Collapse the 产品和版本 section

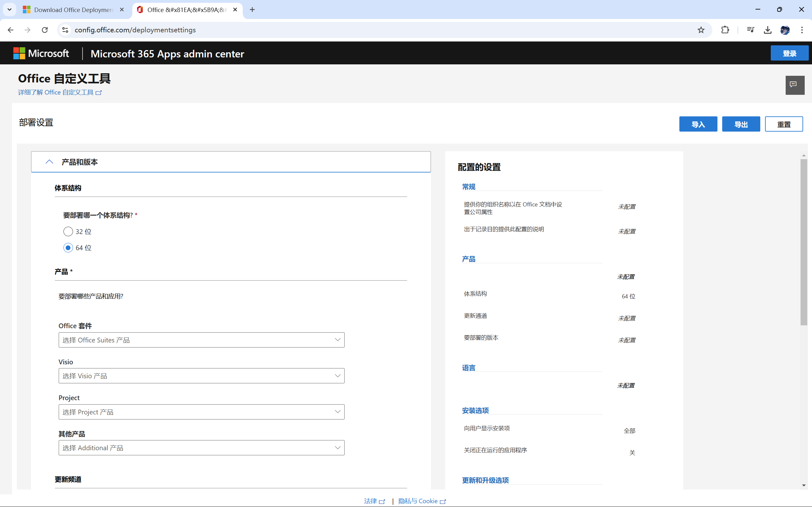231,162
